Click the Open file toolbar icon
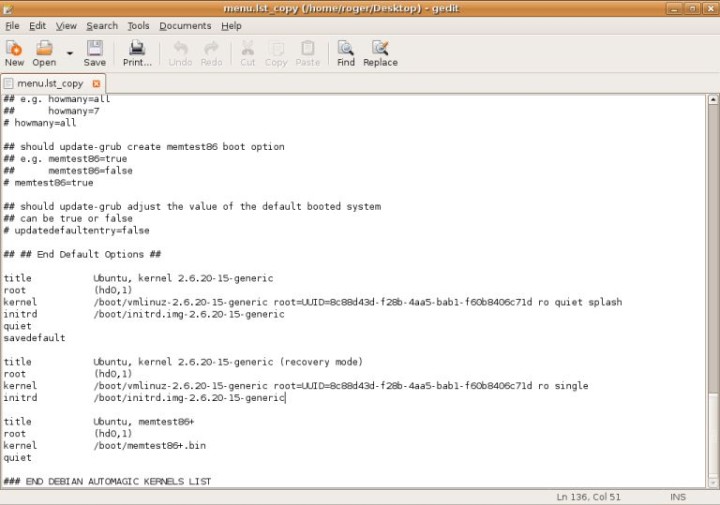This screenshot has height=505, width=720. 44,53
